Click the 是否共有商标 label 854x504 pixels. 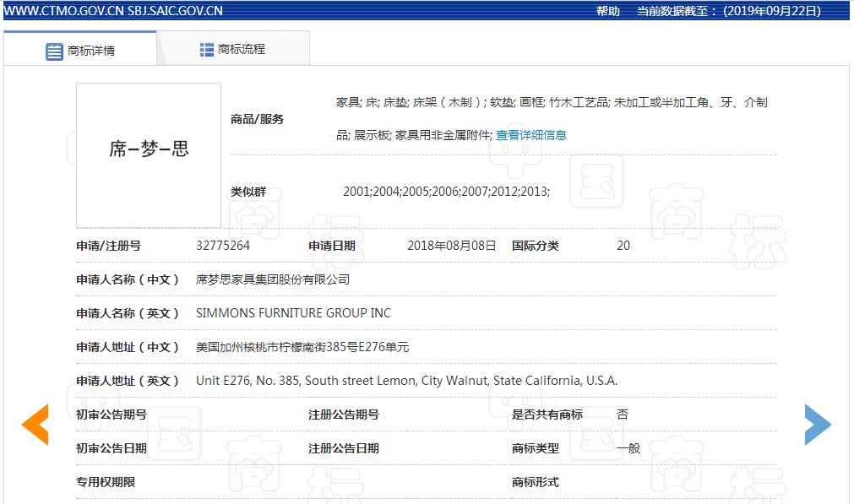click(547, 415)
